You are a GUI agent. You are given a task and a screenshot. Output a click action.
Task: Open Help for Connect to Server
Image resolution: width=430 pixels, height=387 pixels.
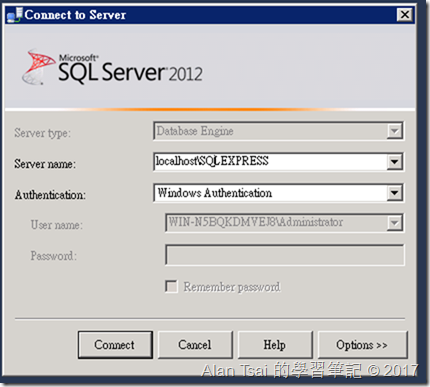pyautogui.click(x=275, y=345)
